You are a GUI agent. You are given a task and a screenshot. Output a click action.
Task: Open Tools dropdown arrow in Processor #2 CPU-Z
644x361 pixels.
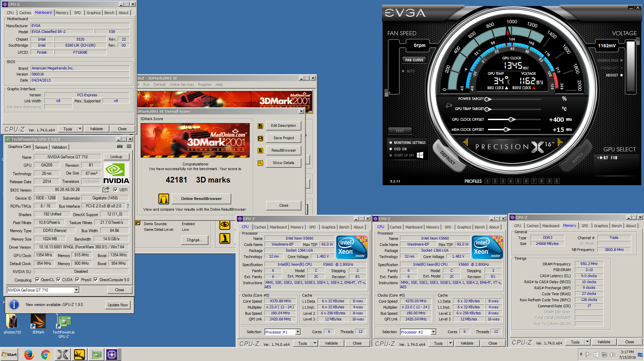[x=450, y=343]
